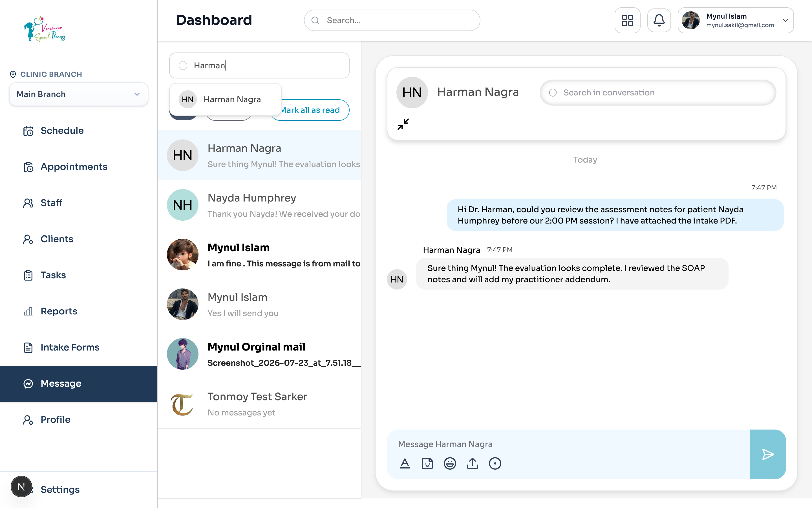Click the Vancouver Speech Therapy logo
This screenshot has height=508, width=812.
(45, 29)
